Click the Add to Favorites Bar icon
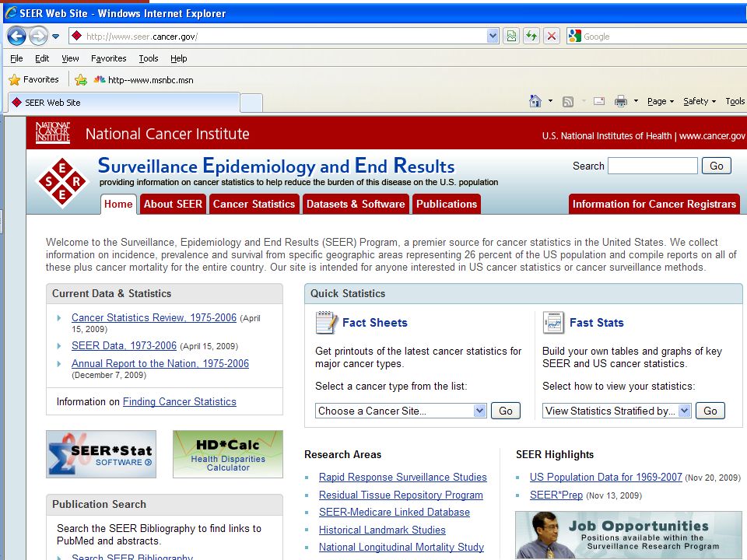Screen dimensions: 747x560 pyautogui.click(x=81, y=80)
